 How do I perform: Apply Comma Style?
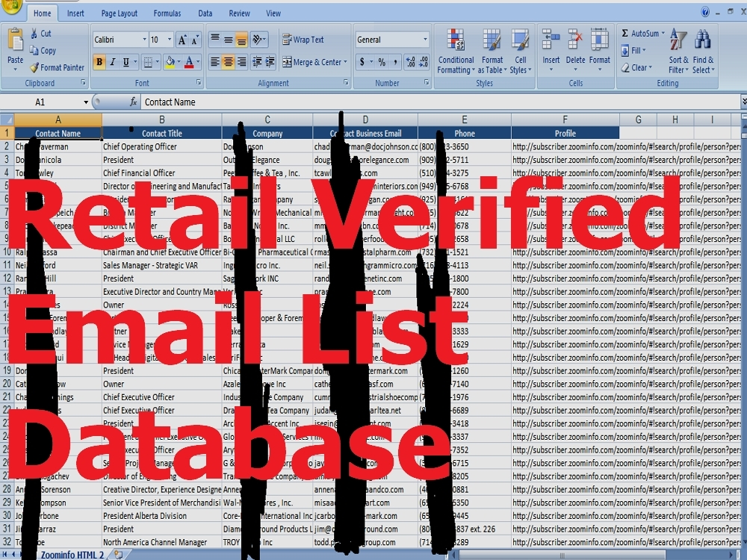coord(395,62)
